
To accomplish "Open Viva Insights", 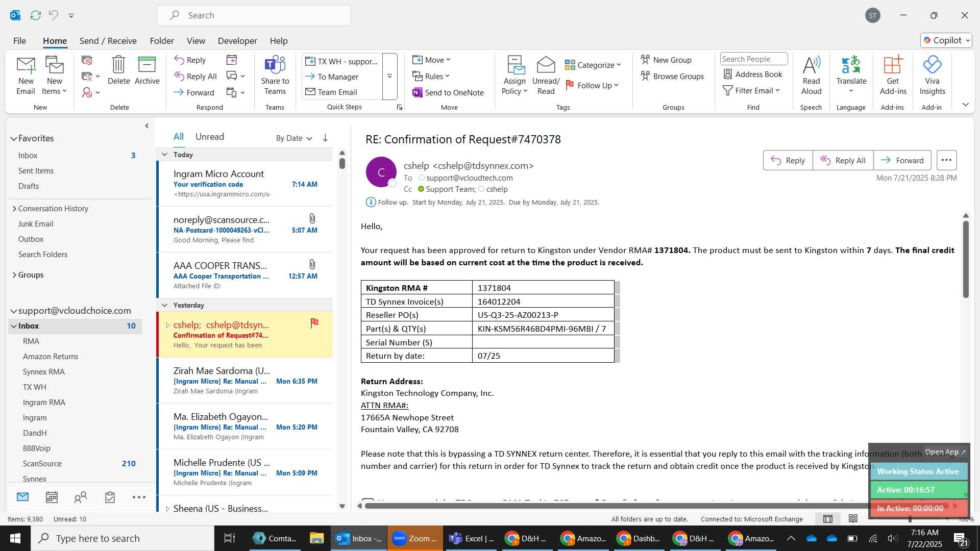I will pos(932,76).
